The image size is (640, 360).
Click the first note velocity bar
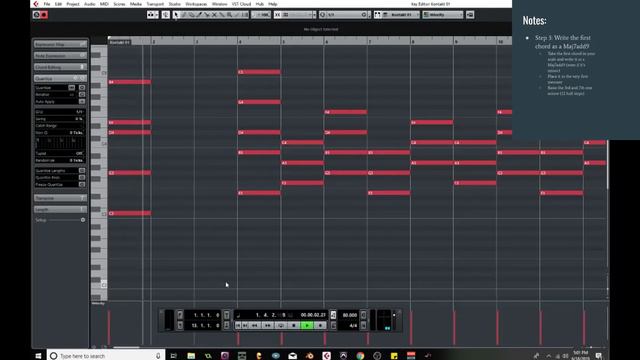(x=109, y=327)
